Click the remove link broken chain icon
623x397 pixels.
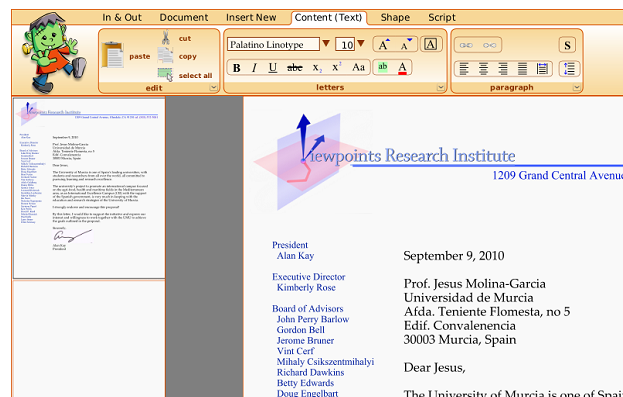pos(490,45)
